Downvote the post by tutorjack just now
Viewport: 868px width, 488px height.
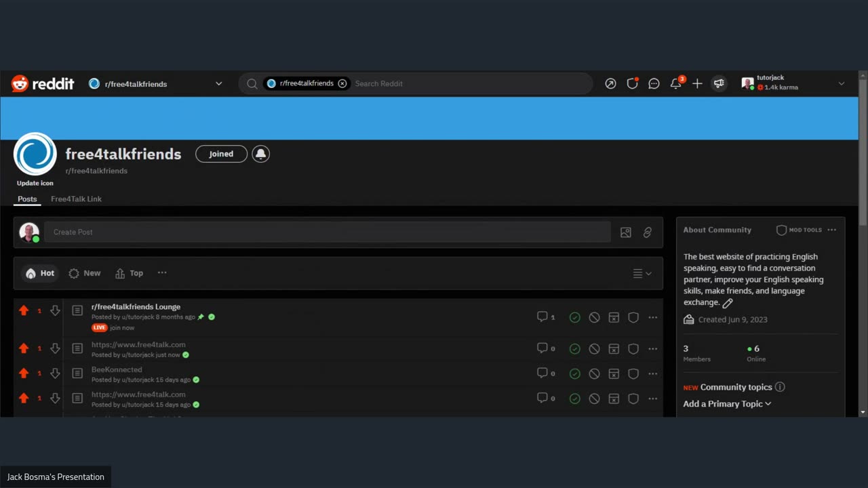(x=55, y=348)
